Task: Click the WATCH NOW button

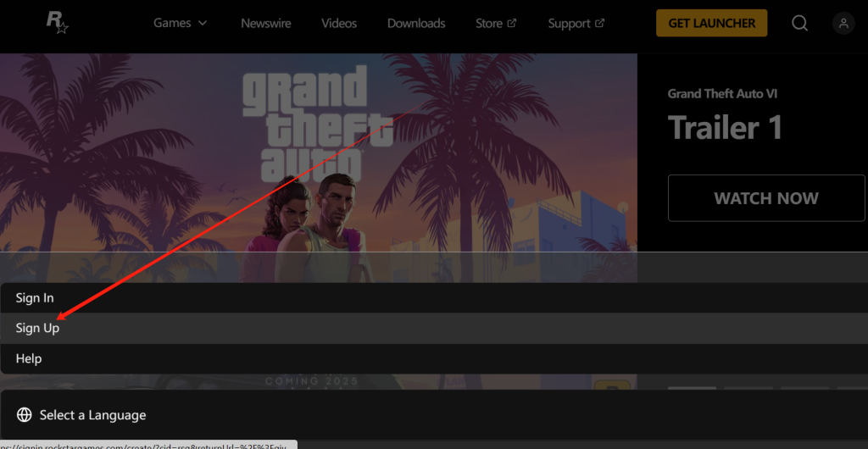Action: click(x=766, y=198)
